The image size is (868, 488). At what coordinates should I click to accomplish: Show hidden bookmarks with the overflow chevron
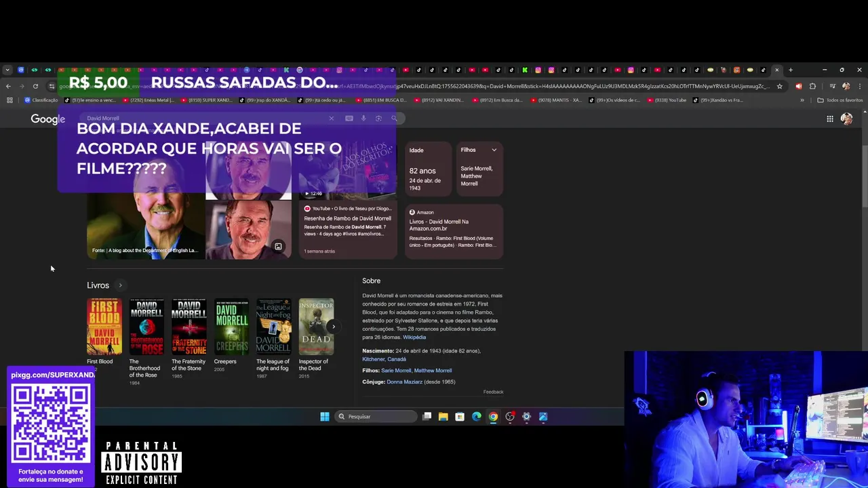coord(802,100)
